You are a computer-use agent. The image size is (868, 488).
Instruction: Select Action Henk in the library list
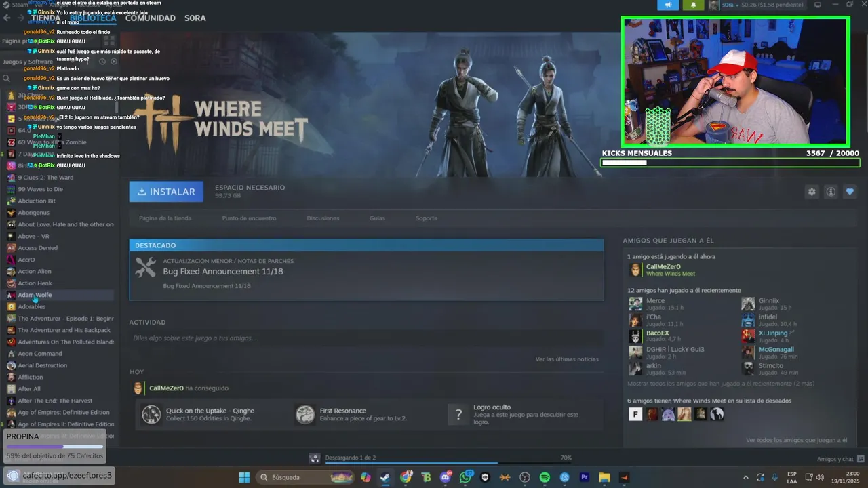coord(35,283)
